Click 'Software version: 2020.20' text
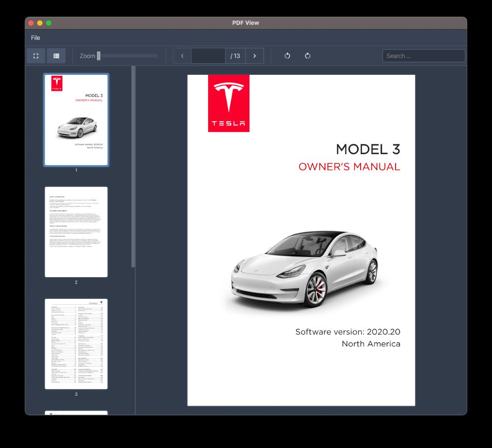The width and height of the screenshot is (492, 448). pos(348,332)
